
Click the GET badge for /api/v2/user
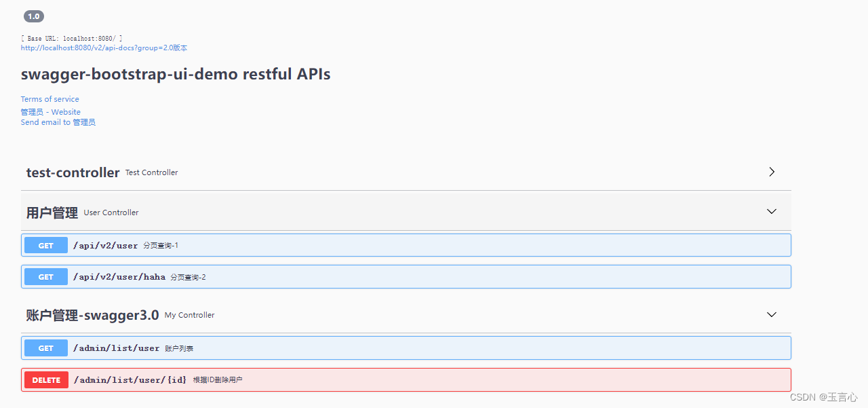click(46, 246)
